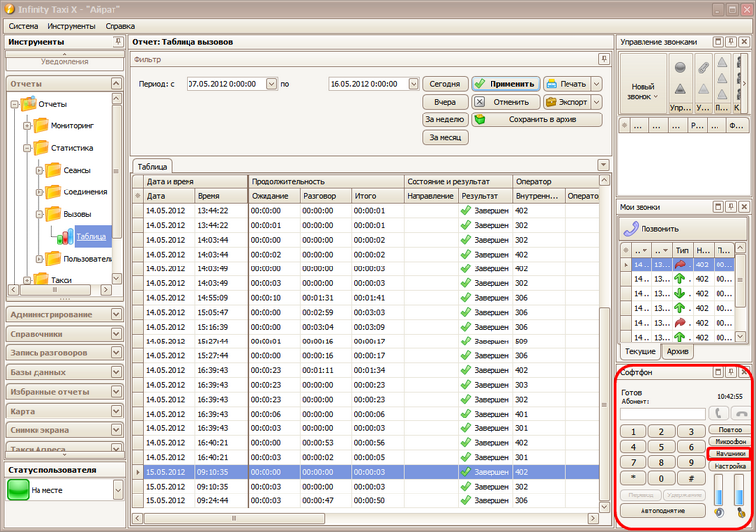Adjust the speaker volume slider

tap(718, 490)
